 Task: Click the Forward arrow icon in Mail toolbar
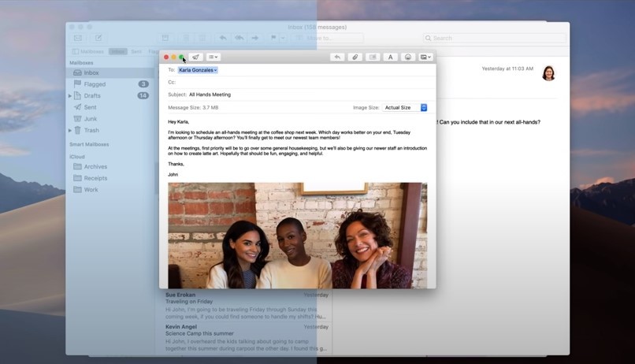pos(255,38)
